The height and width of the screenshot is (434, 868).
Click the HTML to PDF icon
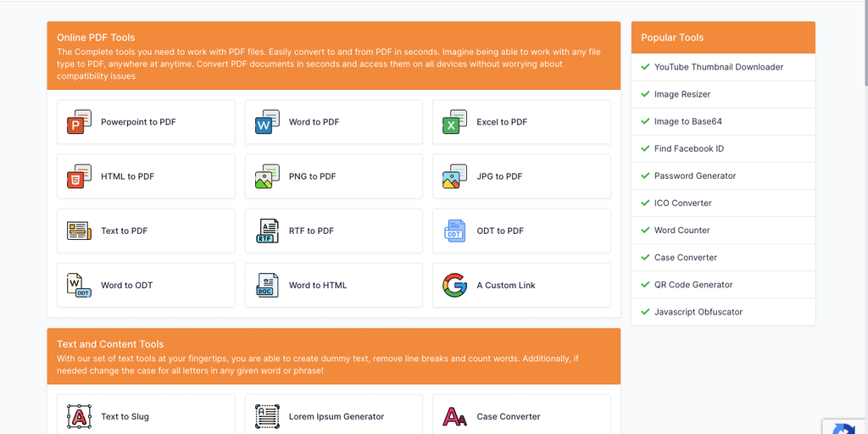click(x=79, y=176)
